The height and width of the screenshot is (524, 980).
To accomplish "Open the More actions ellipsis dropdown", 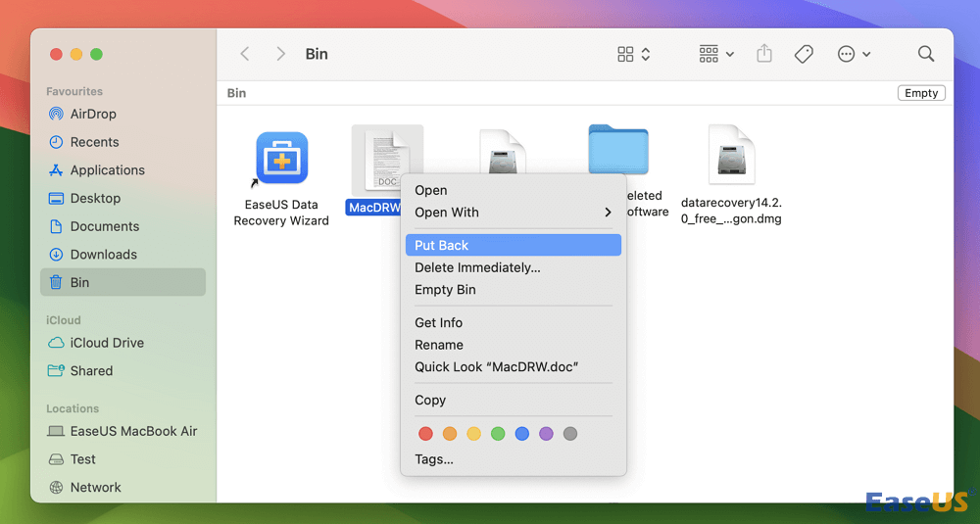I will click(x=854, y=55).
